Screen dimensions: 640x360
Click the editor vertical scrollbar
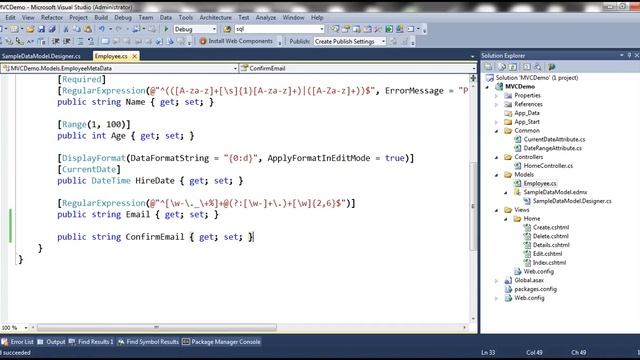473,206
